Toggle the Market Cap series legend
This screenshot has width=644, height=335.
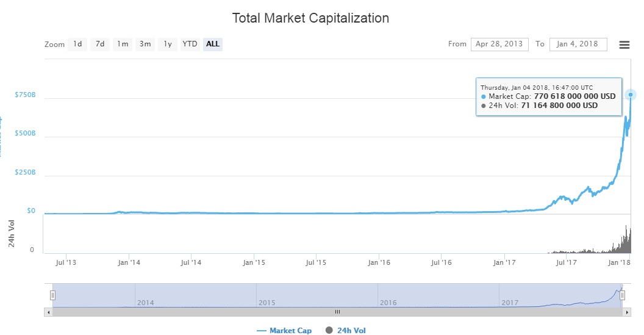pyautogui.click(x=284, y=331)
